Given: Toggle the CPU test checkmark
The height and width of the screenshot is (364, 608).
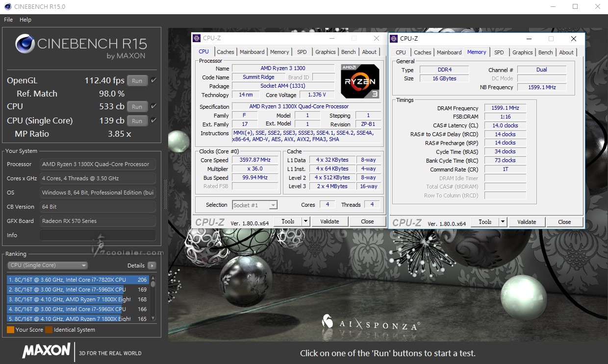Looking at the screenshot, I should click(153, 106).
